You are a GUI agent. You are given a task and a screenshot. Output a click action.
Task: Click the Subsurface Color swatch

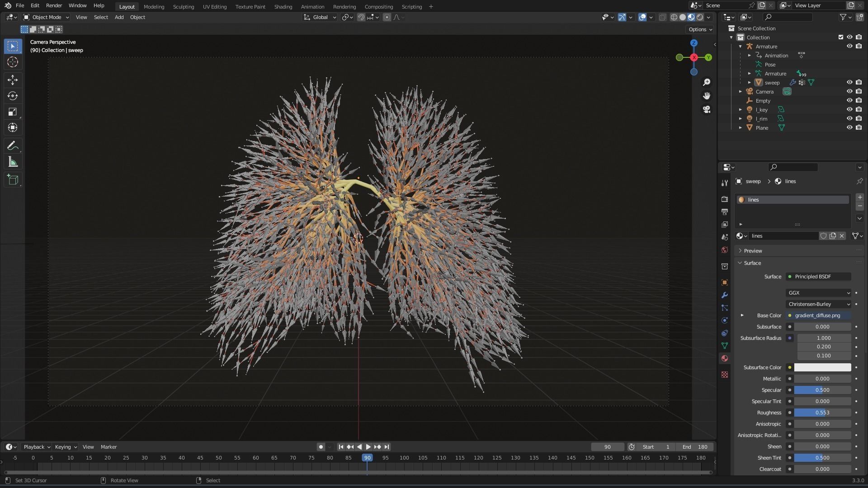coord(822,367)
